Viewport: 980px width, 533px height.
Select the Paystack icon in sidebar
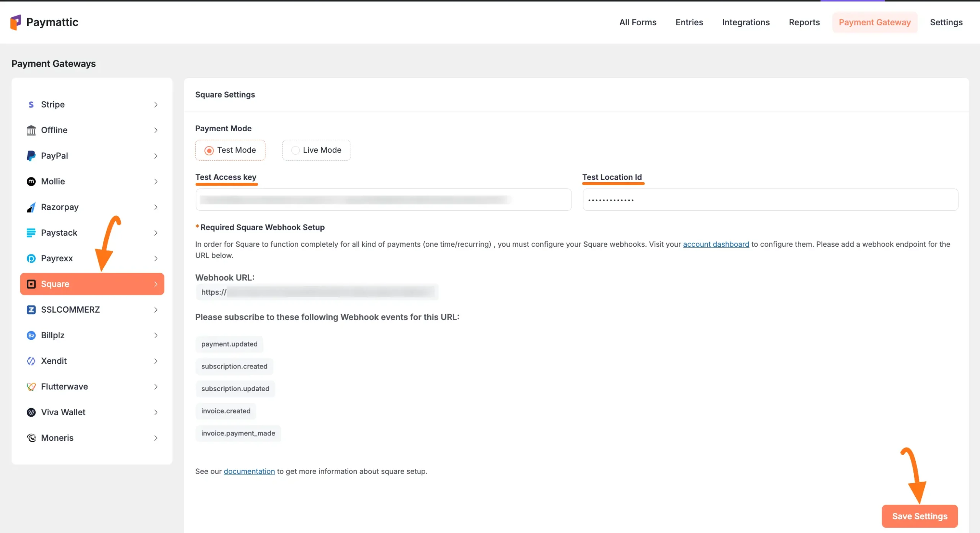pos(31,233)
